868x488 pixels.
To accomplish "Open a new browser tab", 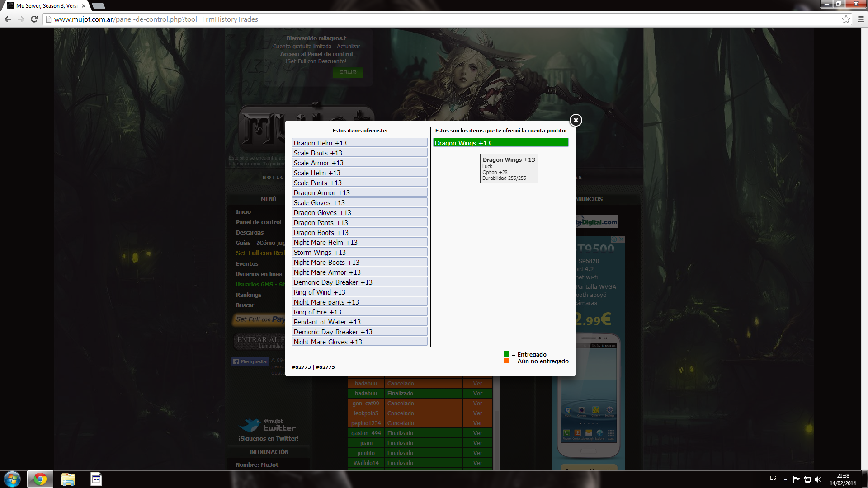I will point(99,6).
